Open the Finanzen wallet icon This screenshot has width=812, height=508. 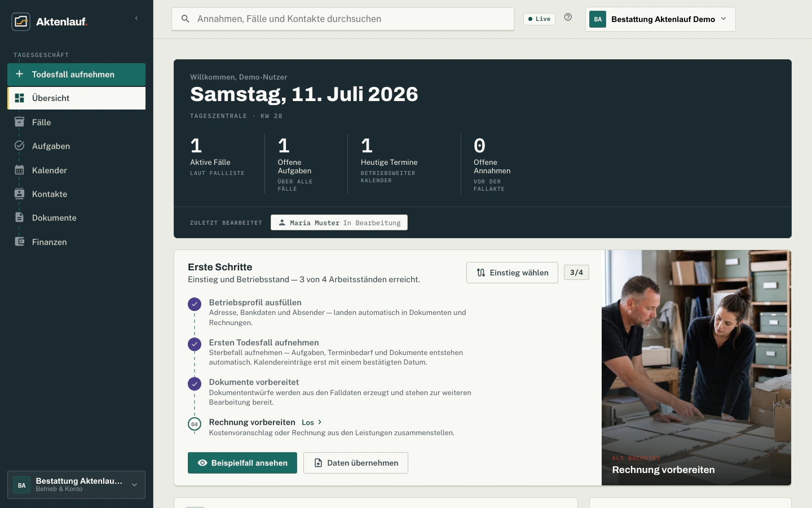[19, 242]
